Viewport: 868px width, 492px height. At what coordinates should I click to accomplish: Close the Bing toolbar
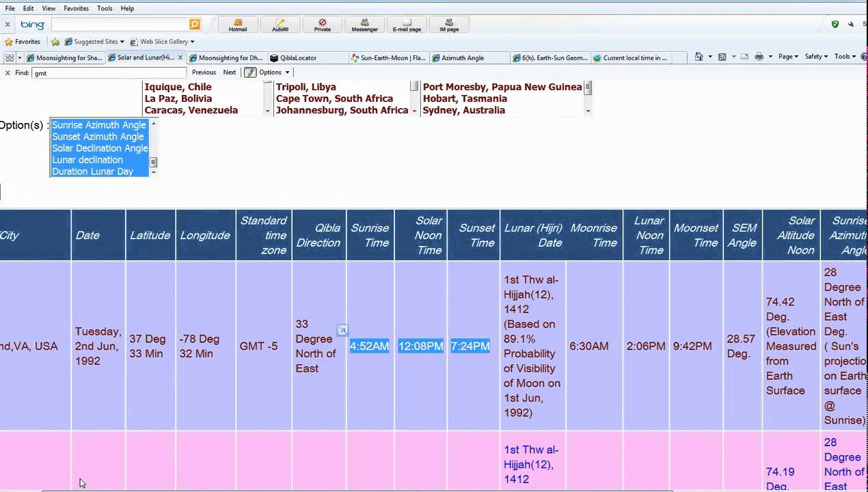click(8, 25)
